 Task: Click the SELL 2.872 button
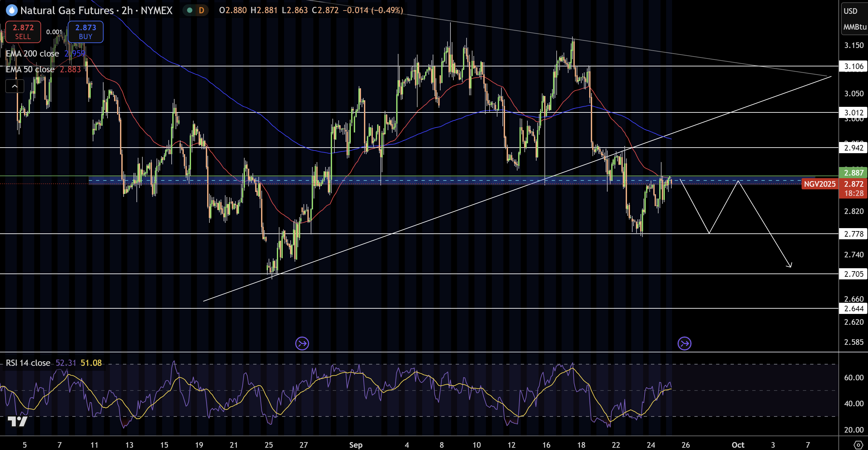[23, 32]
